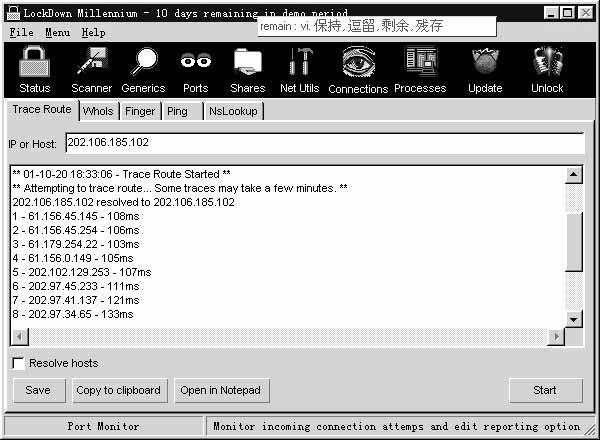Click the Open in Notepad button
The height and width of the screenshot is (440, 600).
[220, 390]
